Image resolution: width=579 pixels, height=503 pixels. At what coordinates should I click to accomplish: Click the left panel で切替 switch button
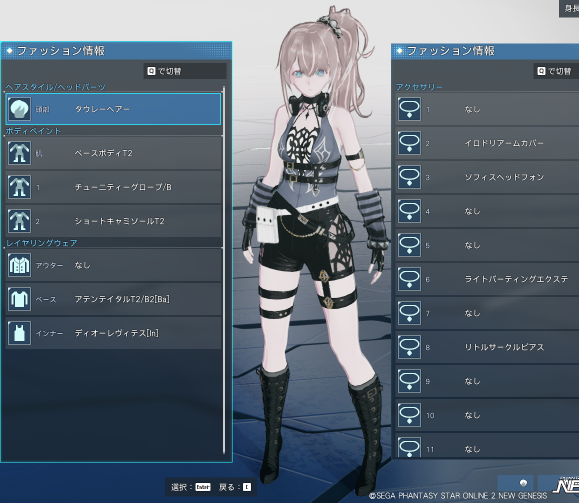point(185,71)
